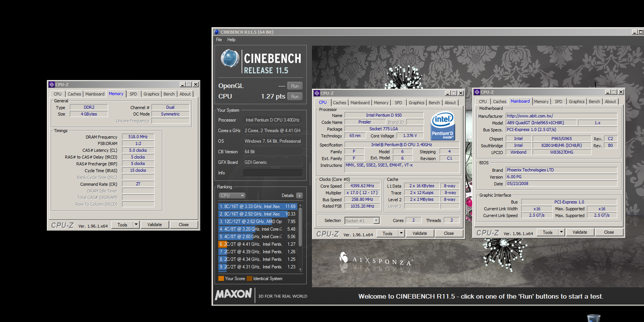Click the Recycle Bin desktop icon

pos(593,318)
